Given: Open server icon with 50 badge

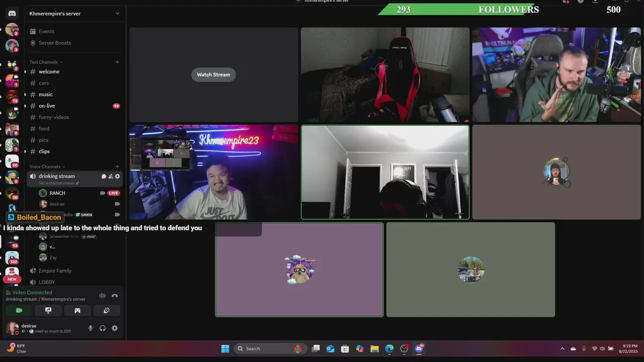Looking at the screenshot, I should click(12, 161).
